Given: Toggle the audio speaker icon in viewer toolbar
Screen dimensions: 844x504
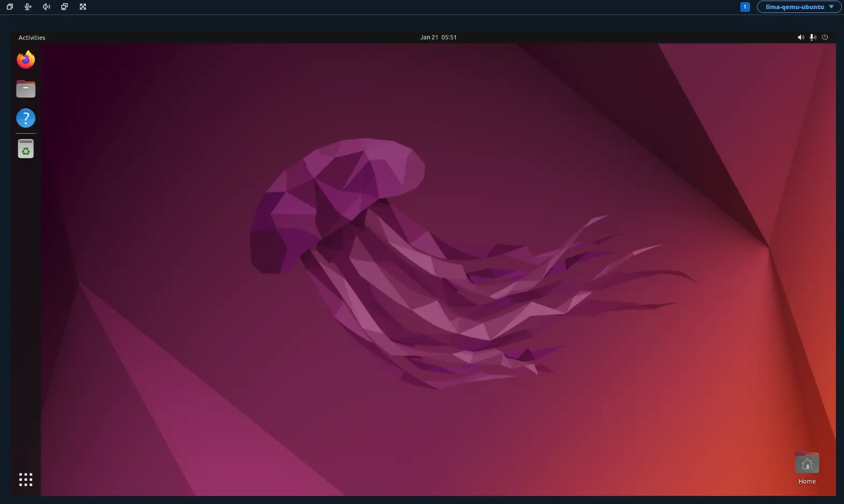Looking at the screenshot, I should click(x=46, y=7).
